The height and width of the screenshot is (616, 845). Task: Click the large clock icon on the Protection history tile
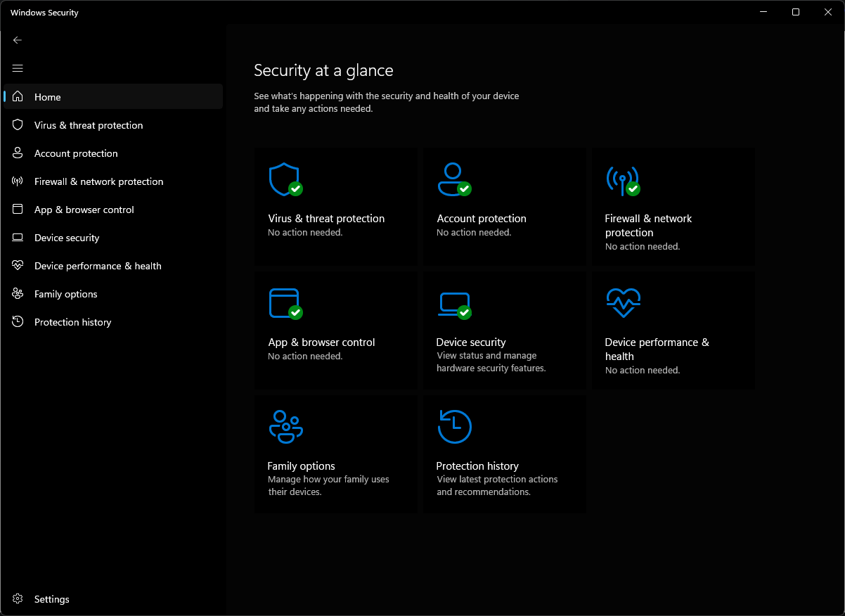pyautogui.click(x=454, y=427)
